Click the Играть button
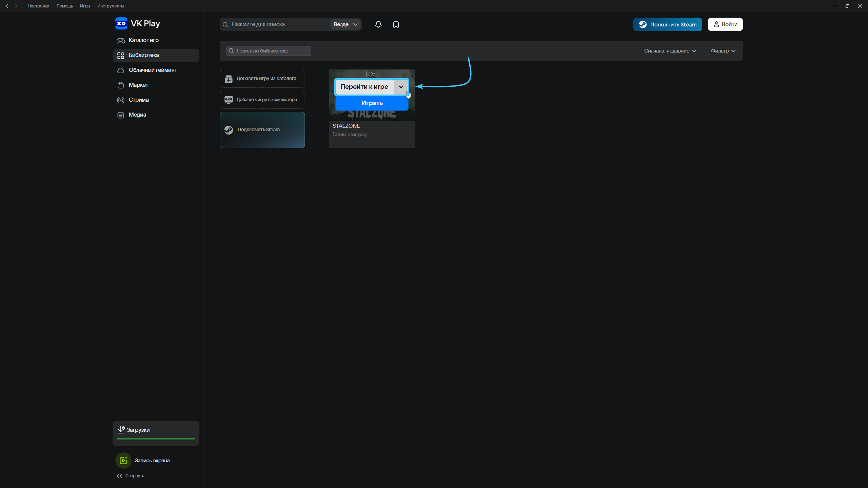This screenshot has height=488, width=868. click(x=372, y=103)
